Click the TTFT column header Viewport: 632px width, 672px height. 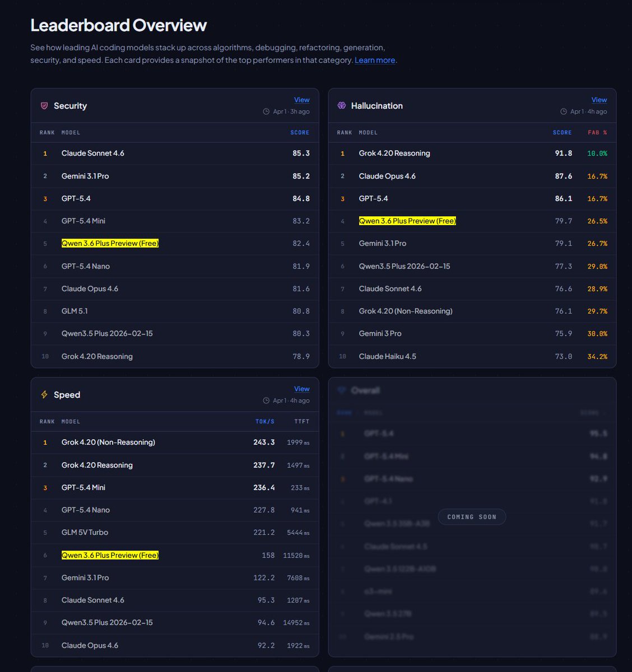click(x=302, y=422)
